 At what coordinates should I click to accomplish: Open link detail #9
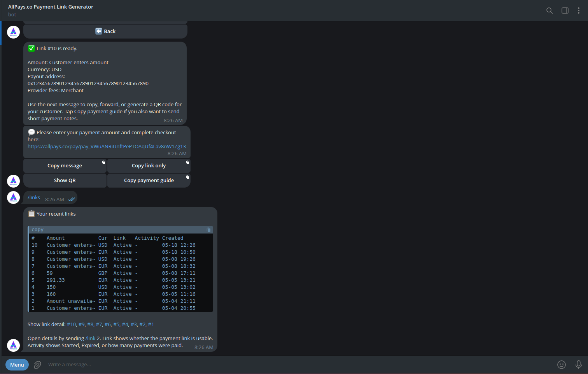tap(82, 324)
